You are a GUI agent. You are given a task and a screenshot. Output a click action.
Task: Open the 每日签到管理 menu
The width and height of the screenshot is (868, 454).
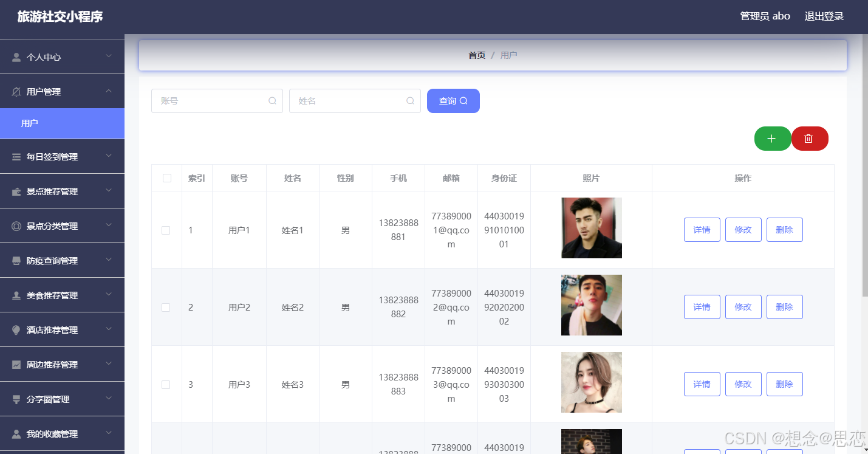62,157
